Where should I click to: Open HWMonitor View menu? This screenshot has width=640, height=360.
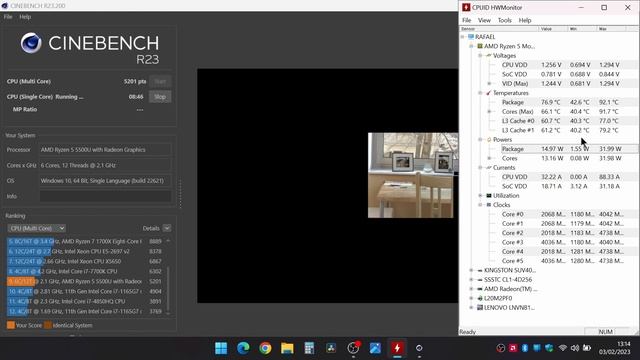click(x=484, y=20)
